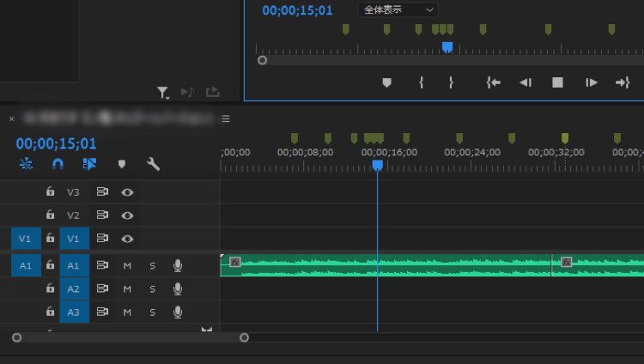Screen dimensions: 644x364
Task: Toggle lock on track A1
Action: coord(50,265)
